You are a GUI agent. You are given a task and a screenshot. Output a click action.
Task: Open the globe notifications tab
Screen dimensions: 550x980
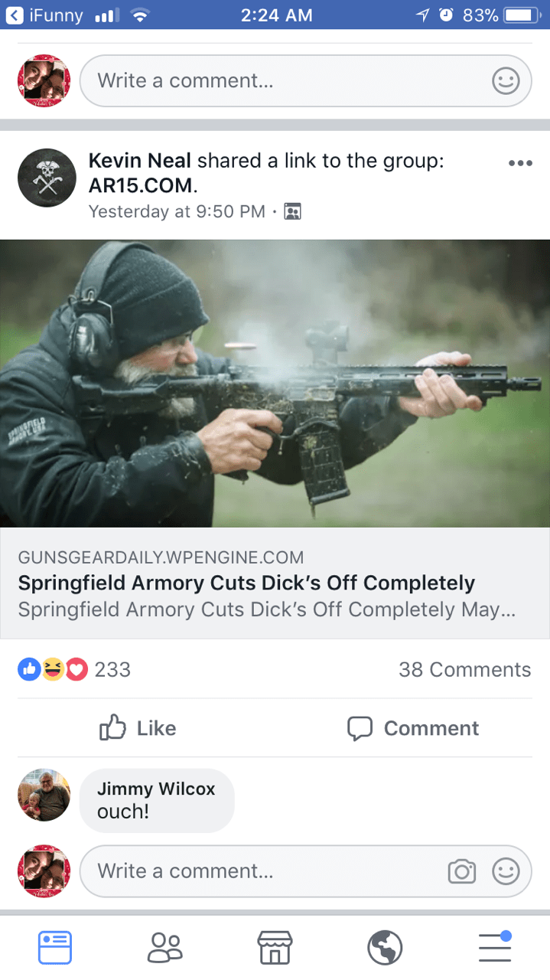pos(385,947)
